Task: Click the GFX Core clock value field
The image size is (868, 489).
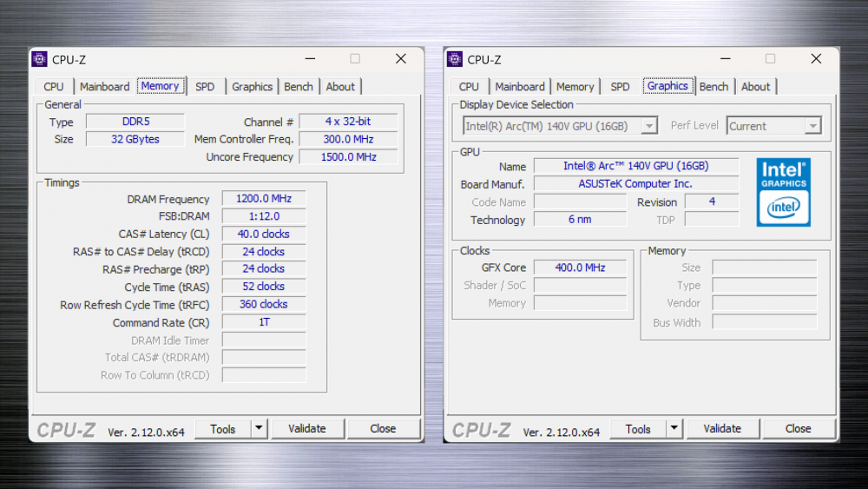Action: click(x=580, y=268)
